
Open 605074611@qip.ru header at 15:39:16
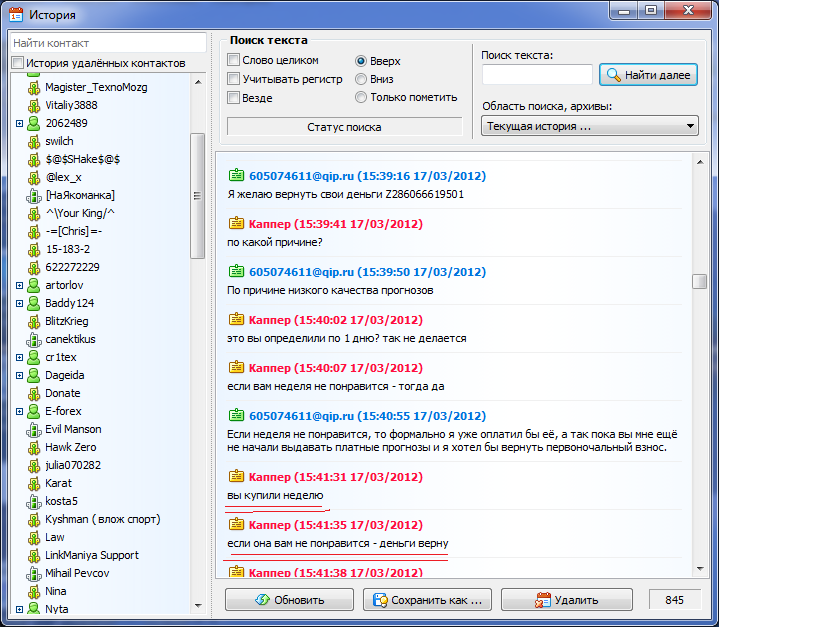click(x=367, y=176)
